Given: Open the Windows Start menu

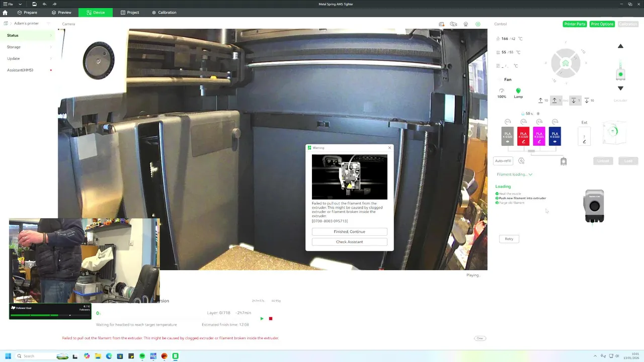Looking at the screenshot, I should tap(8, 356).
